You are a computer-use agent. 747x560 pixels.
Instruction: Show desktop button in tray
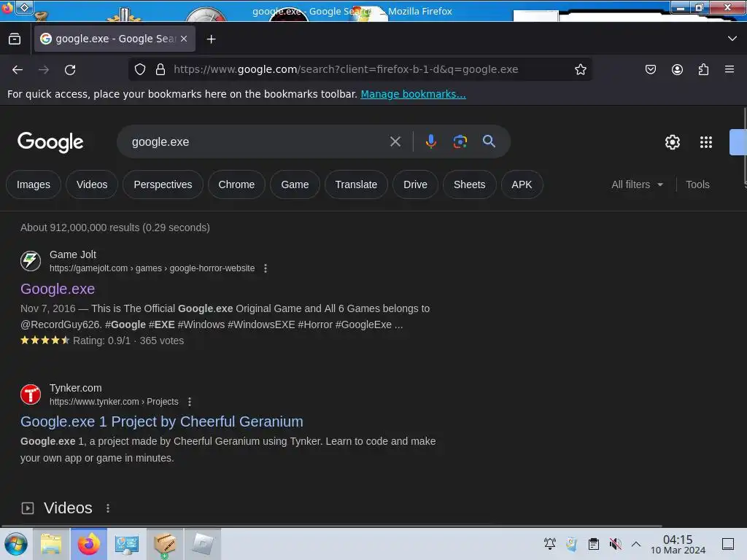[x=728, y=544]
